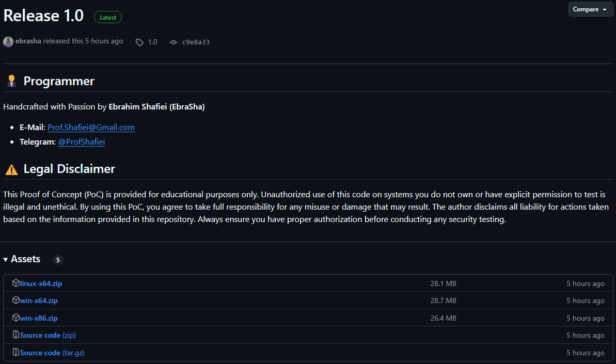Screen dimensions: 616x364
Task: Click the Assets count badge showing 5
Action: [58, 260]
